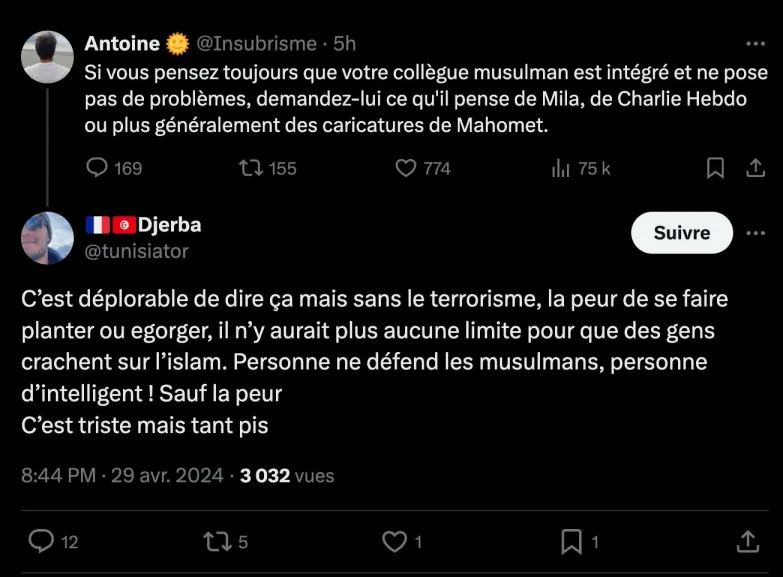This screenshot has width=783, height=577.
Task: Like Antoine's post with 774 likes
Action: 405,168
